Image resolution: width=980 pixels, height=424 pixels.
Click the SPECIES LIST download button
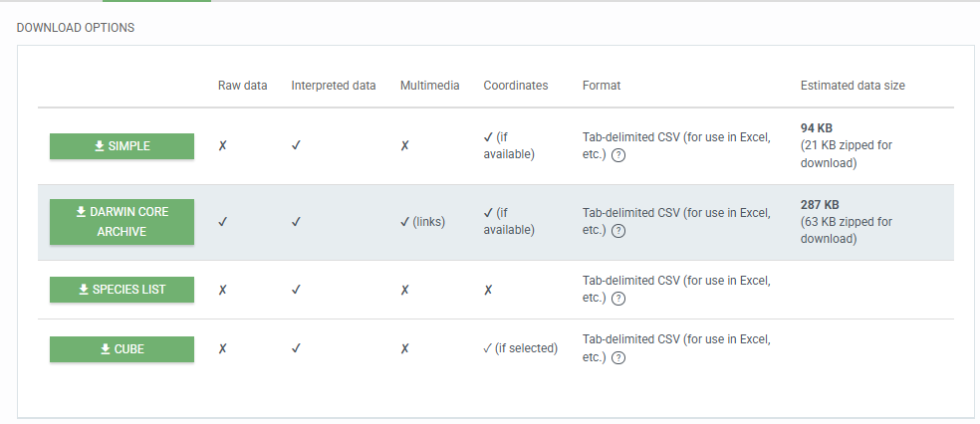tap(122, 290)
